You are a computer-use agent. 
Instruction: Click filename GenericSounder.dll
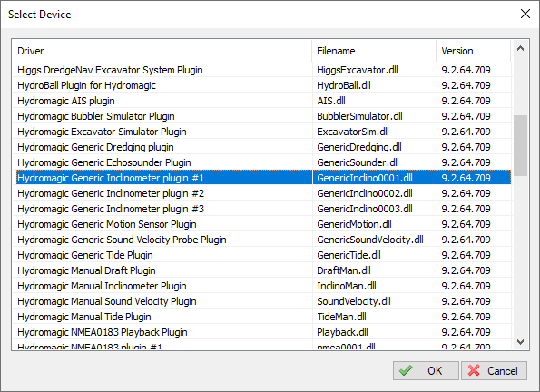[358, 162]
